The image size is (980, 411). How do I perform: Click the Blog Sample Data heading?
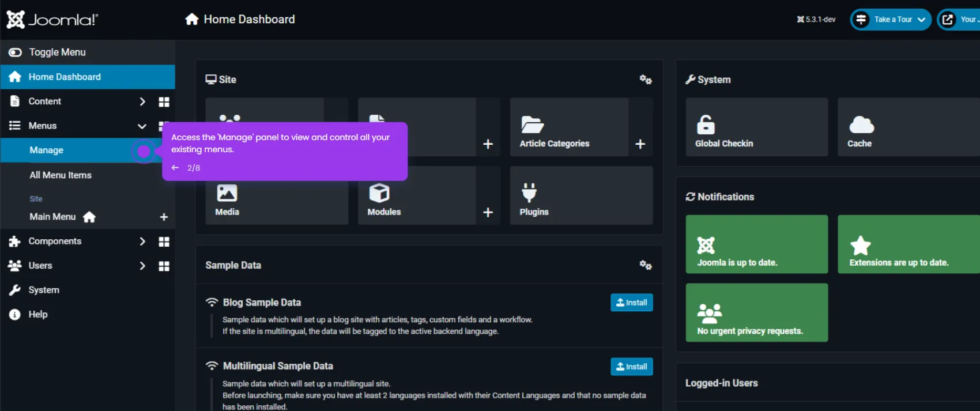click(x=262, y=303)
